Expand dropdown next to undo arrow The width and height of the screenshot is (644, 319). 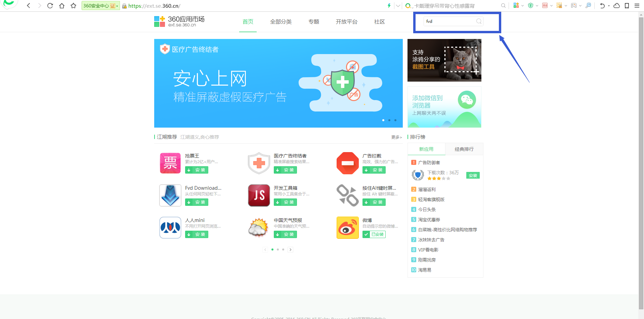click(609, 6)
